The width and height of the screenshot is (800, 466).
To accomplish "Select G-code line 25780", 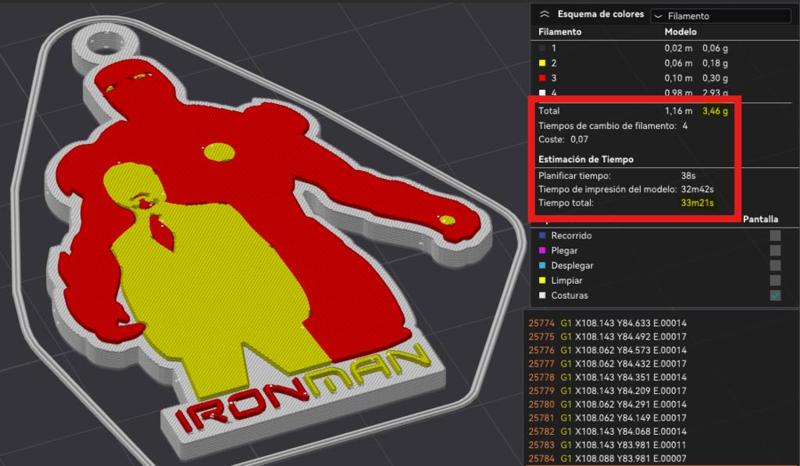I will click(607, 404).
